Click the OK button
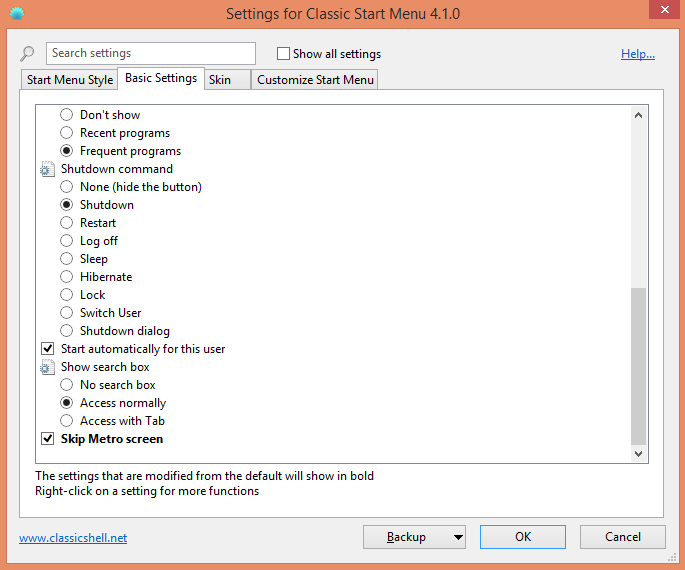Screen dimensions: 685x570 point(523,537)
